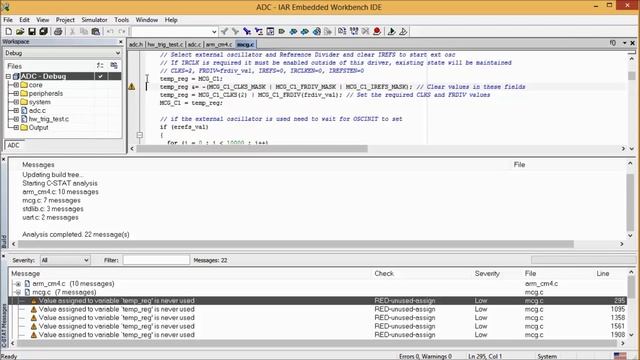
Task: Click the Severity column header
Action: (487, 273)
